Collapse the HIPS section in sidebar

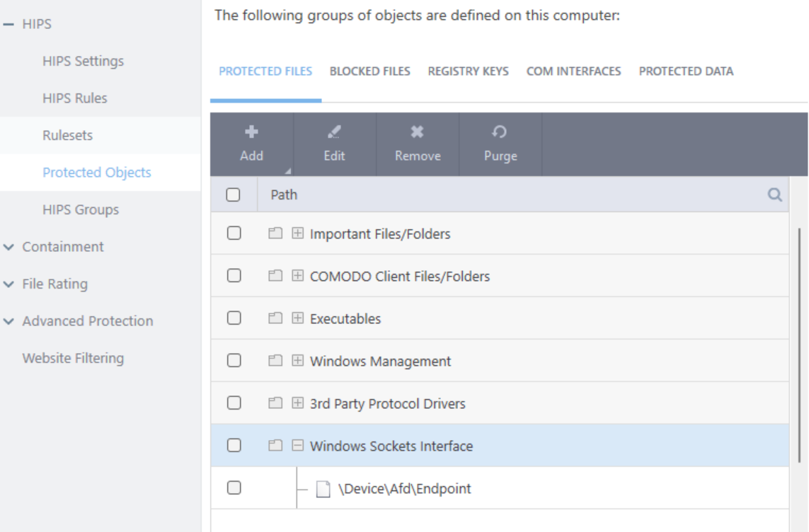coord(8,25)
